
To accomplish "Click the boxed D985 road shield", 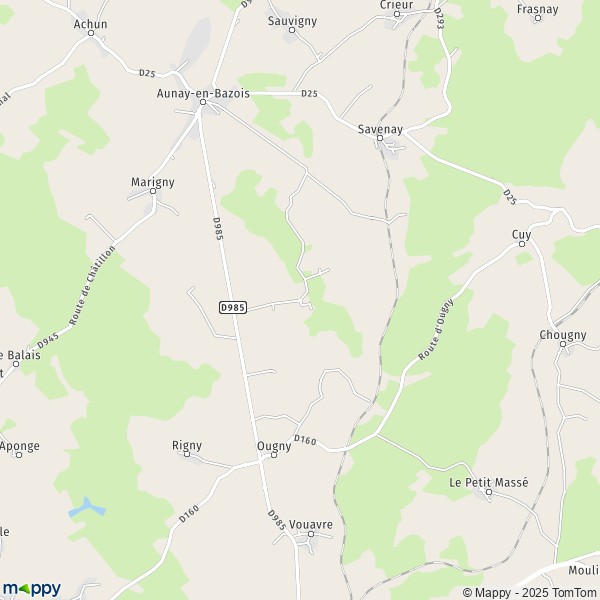I will point(233,307).
